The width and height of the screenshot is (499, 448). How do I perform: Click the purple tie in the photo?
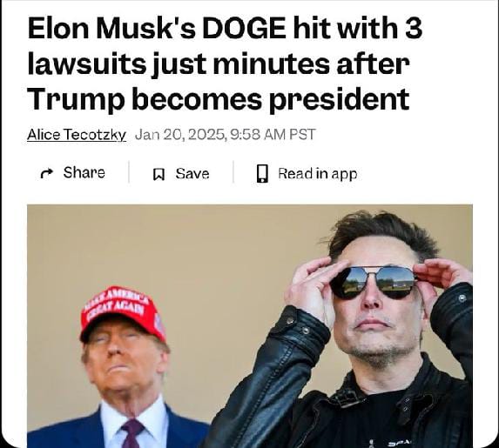[131, 433]
